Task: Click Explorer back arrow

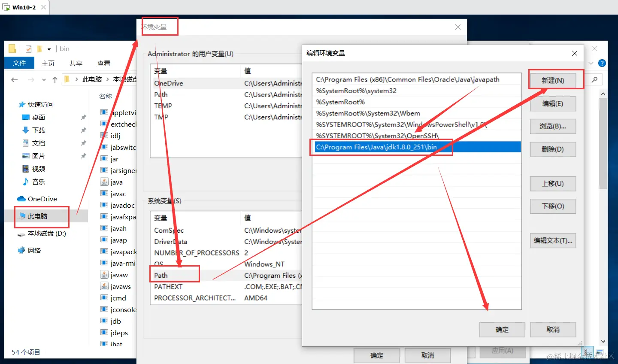Action: point(15,79)
